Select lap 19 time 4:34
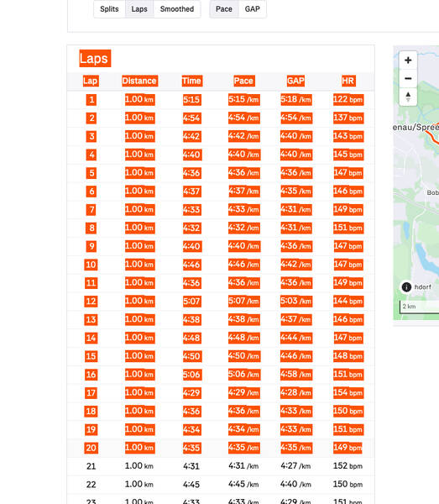439x504 pixels. coord(191,429)
